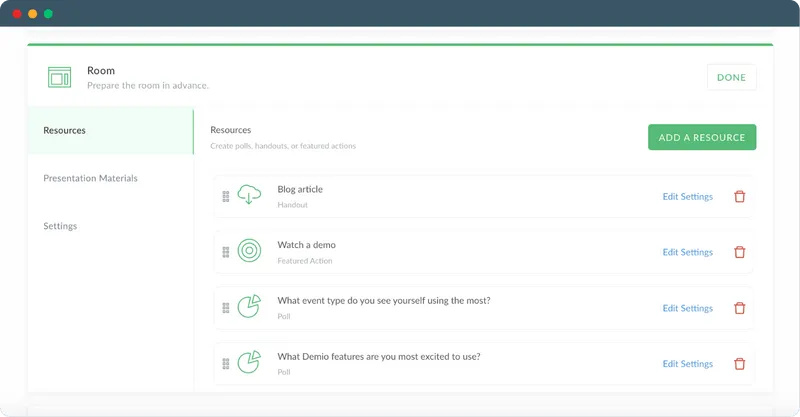Delete the Demio features poll via the trash icon
Image resolution: width=800 pixels, height=417 pixels.
coord(739,364)
